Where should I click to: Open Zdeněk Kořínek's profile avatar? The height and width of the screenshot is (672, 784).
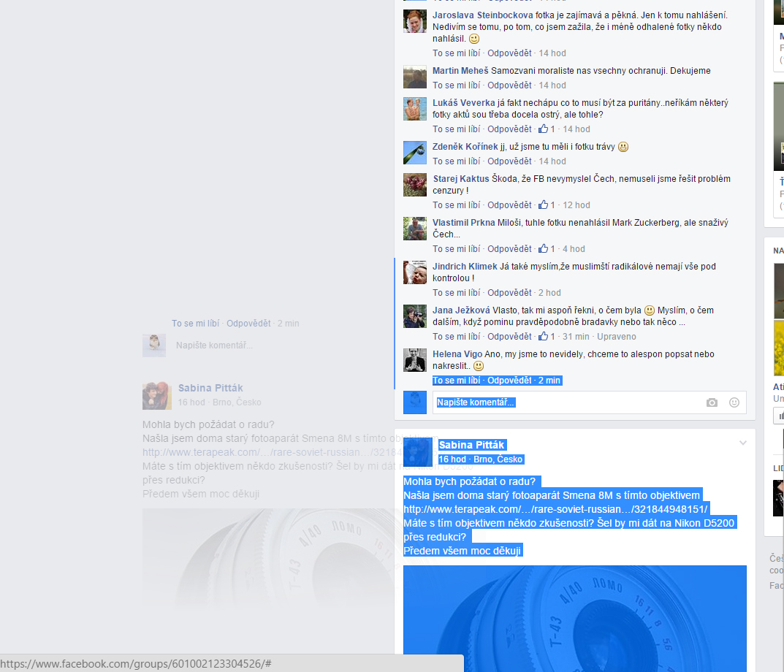click(x=415, y=153)
